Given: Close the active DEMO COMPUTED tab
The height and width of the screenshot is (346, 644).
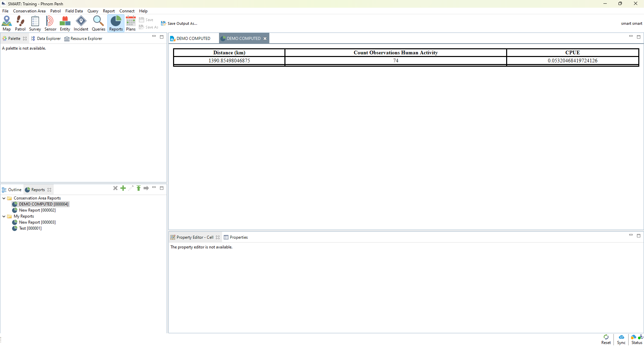Looking at the screenshot, I should pyautogui.click(x=265, y=39).
